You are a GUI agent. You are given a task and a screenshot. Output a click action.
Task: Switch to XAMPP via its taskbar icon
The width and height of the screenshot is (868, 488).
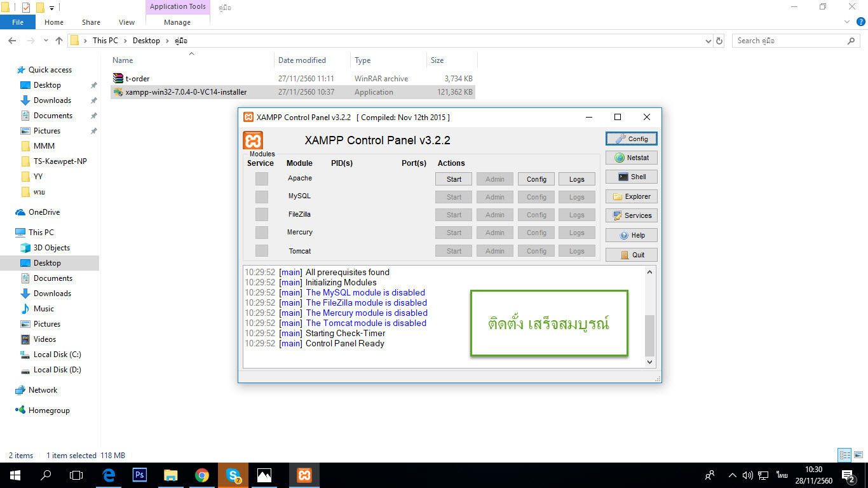pos(304,475)
